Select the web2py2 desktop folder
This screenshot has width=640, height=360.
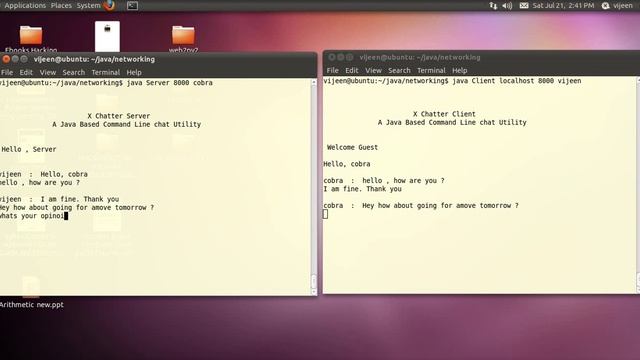point(183,39)
